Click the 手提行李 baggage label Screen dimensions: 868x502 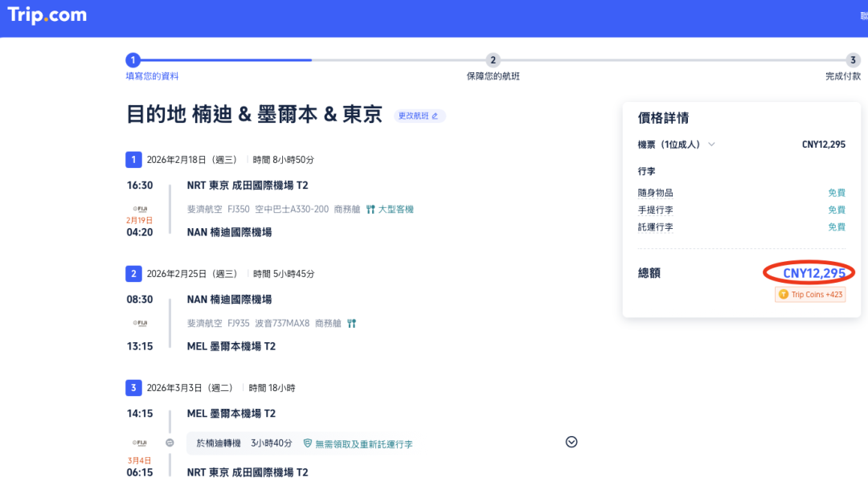656,210
